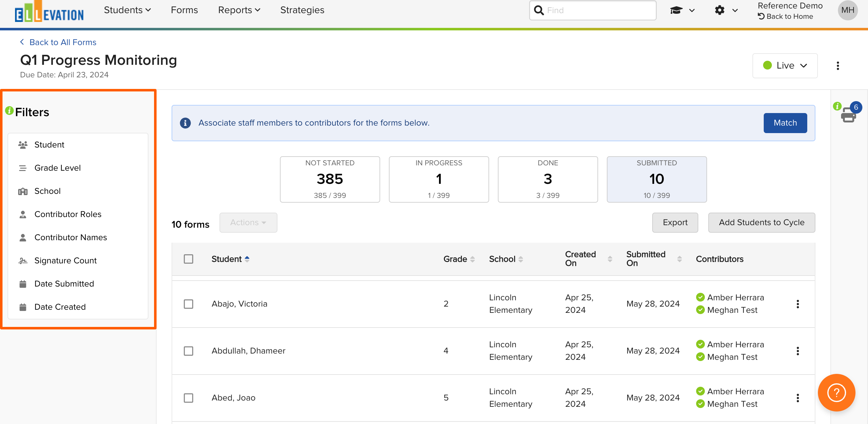Select the Contributor Roles filter
Image resolution: width=868 pixels, height=424 pixels.
coord(78,215)
